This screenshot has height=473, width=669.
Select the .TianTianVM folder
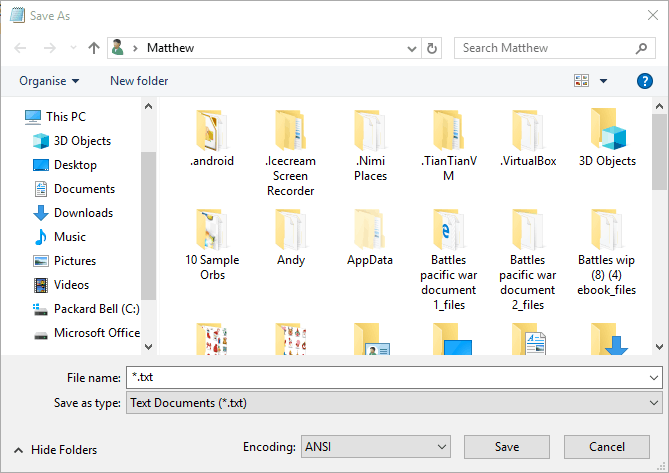(449, 145)
